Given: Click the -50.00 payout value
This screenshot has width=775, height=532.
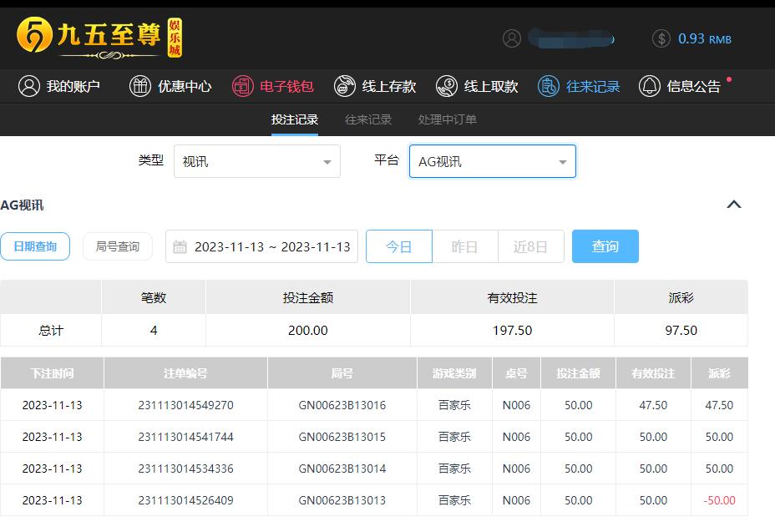Looking at the screenshot, I should (719, 500).
